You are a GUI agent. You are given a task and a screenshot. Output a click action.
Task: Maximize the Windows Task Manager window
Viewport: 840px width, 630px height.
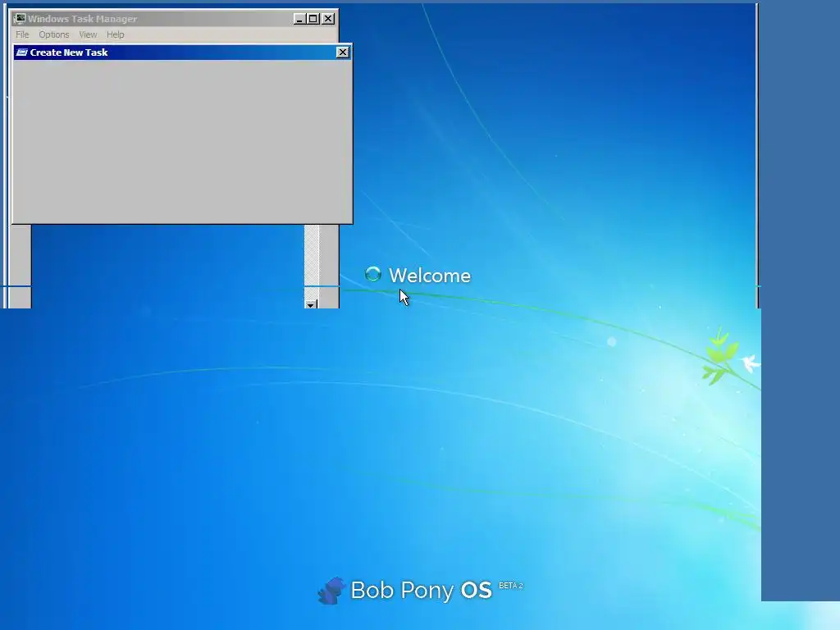(x=313, y=19)
